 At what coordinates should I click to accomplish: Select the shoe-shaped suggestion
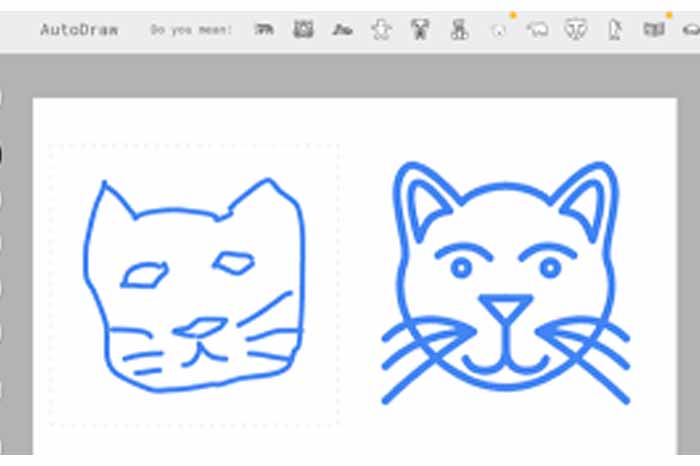pyautogui.click(x=342, y=30)
